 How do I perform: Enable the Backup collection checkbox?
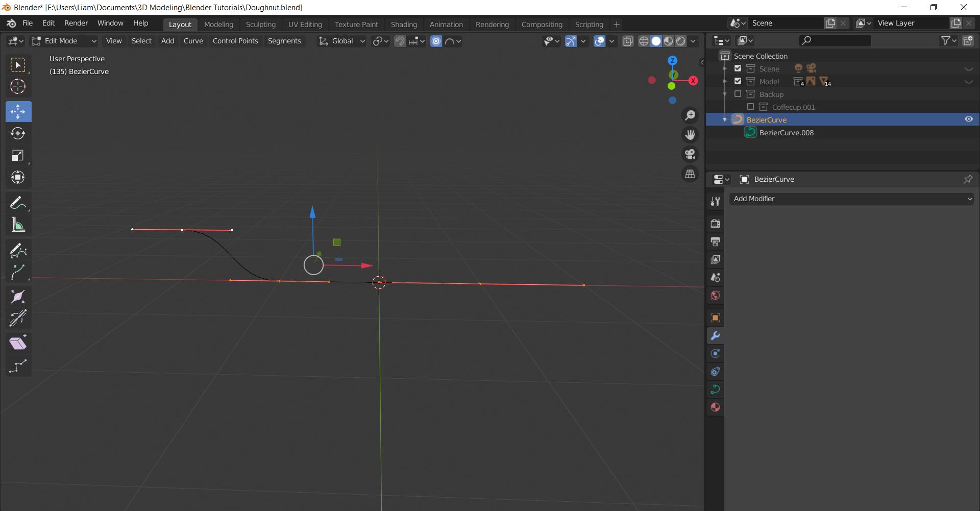[738, 94]
